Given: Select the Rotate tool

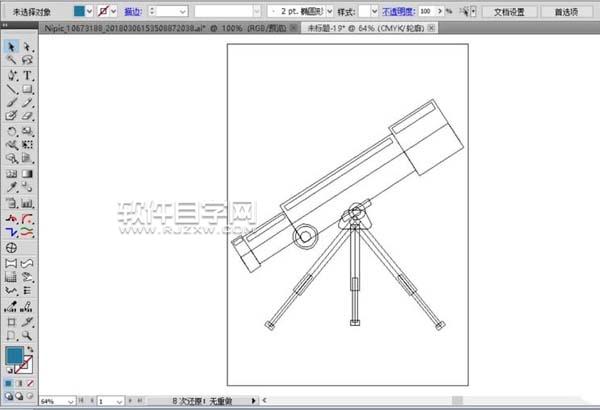Looking at the screenshot, I should (x=11, y=131).
